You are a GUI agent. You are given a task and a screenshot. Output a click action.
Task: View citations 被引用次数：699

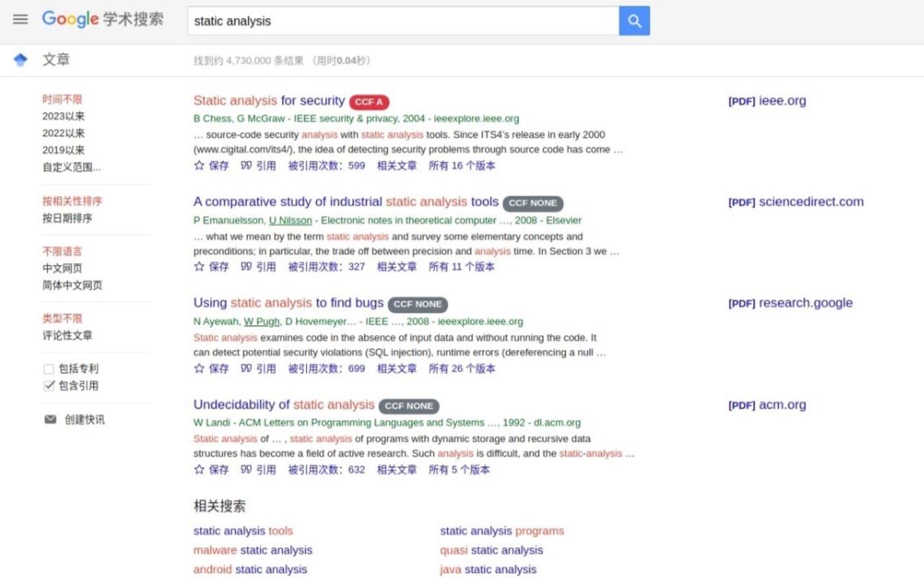[327, 368]
